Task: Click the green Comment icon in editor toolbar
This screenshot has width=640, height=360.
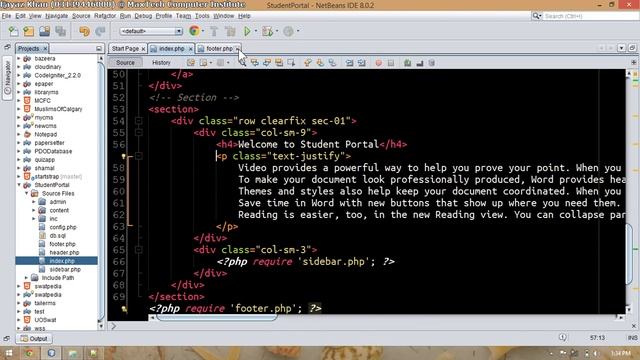Action: point(407,63)
